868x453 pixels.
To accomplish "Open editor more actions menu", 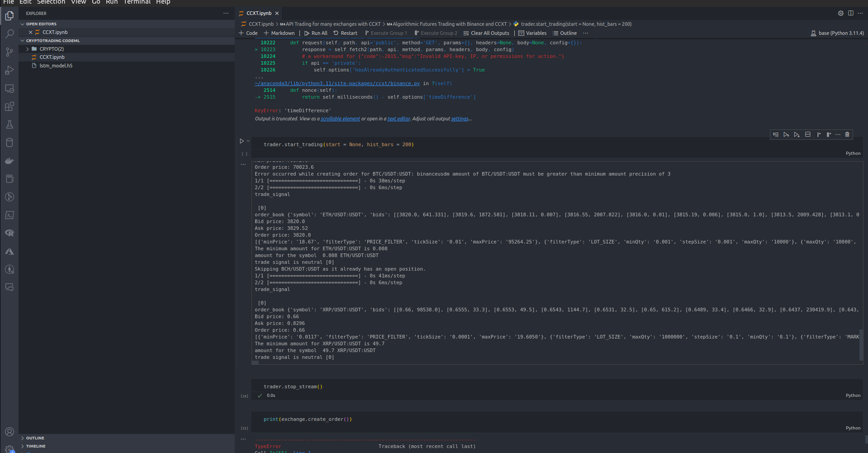I will pyautogui.click(x=860, y=13).
